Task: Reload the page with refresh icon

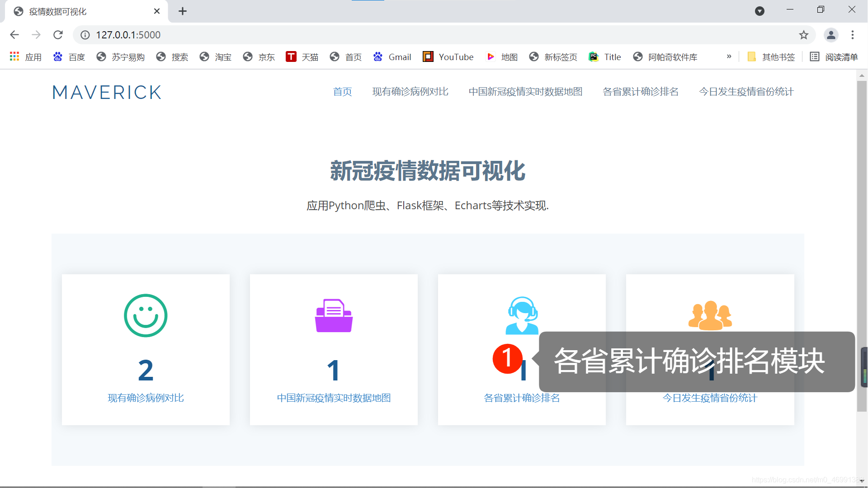Action: point(58,35)
